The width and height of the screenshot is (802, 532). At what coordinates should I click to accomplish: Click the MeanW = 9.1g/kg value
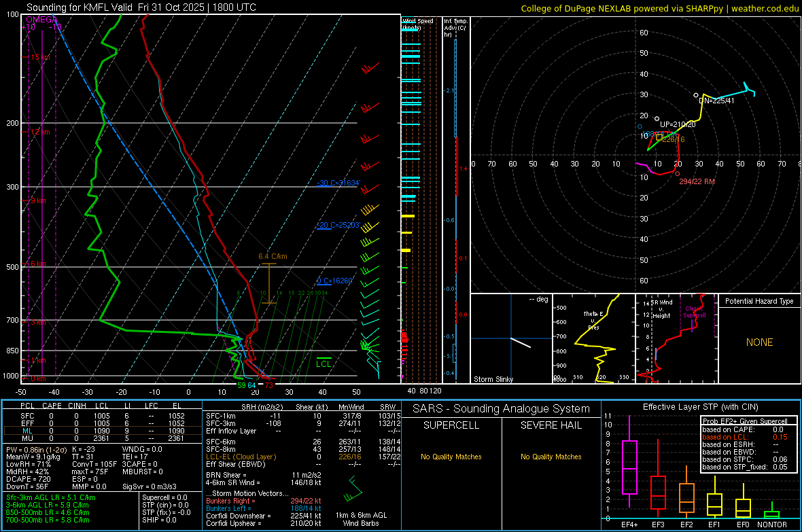click(x=33, y=457)
